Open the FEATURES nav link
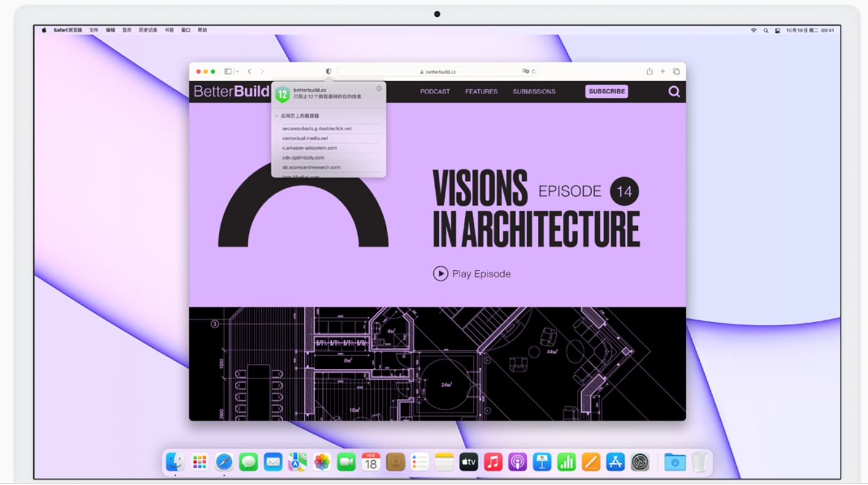868x485 pixels. (x=481, y=92)
